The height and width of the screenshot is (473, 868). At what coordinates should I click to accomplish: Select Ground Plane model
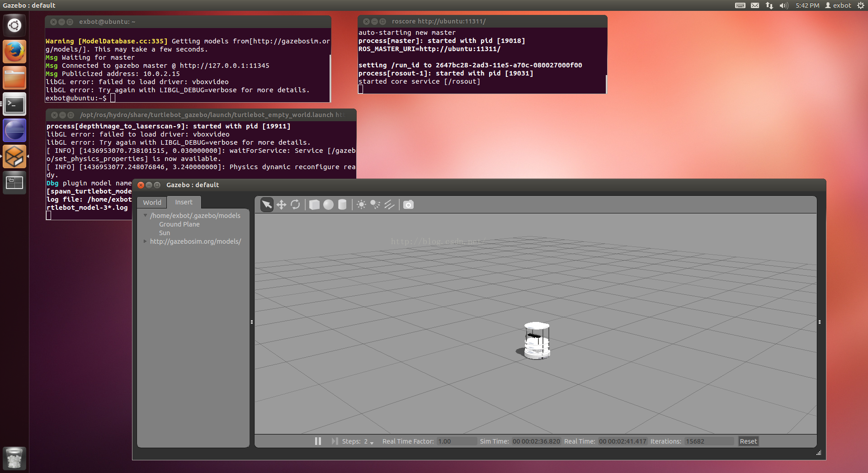coord(179,224)
